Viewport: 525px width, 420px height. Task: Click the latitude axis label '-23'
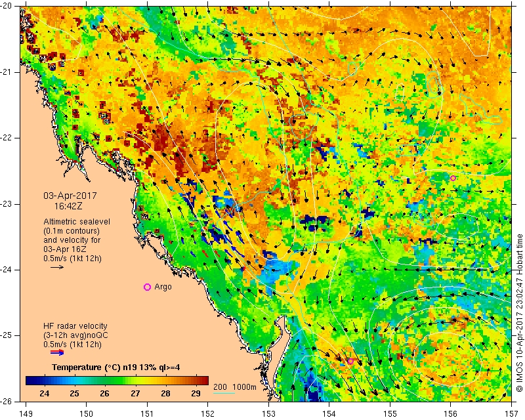(7, 204)
